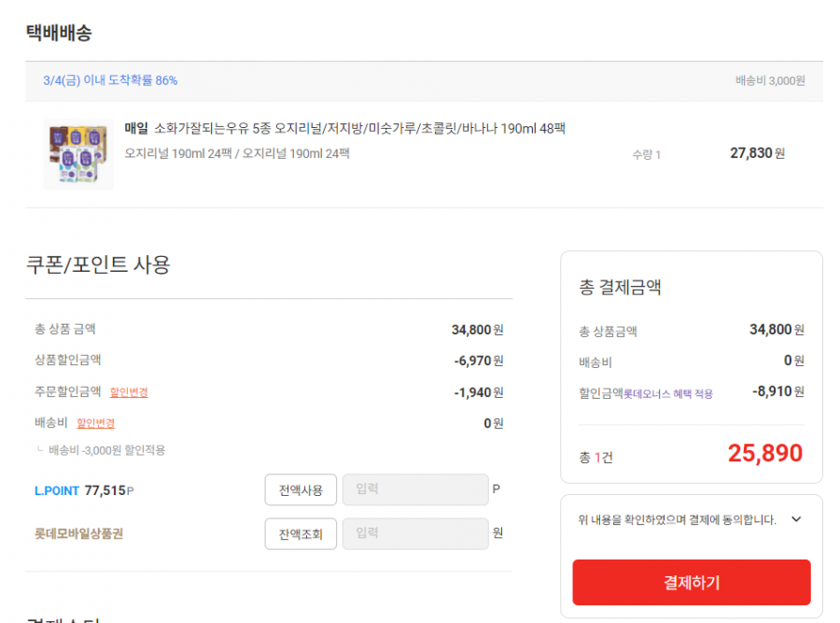Viewport: 840px width, 623px height.
Task: Click the 잔액조회 balance check button
Action: pyautogui.click(x=301, y=533)
